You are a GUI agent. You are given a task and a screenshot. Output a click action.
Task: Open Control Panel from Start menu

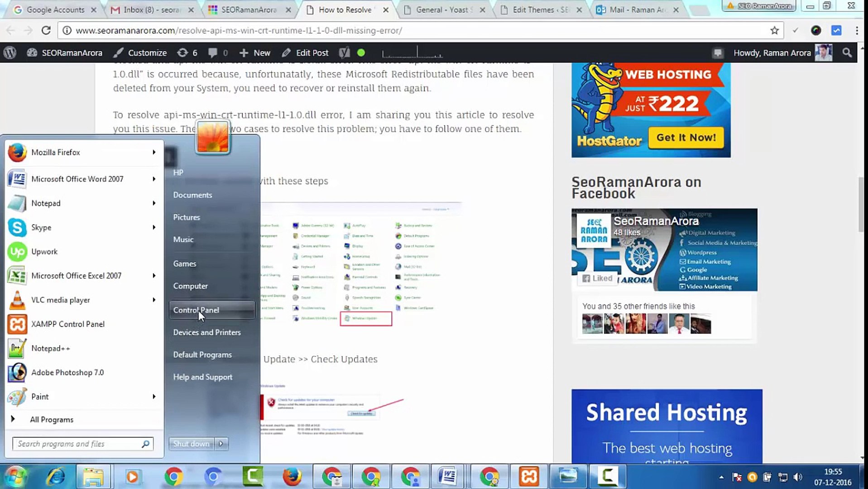click(212, 310)
